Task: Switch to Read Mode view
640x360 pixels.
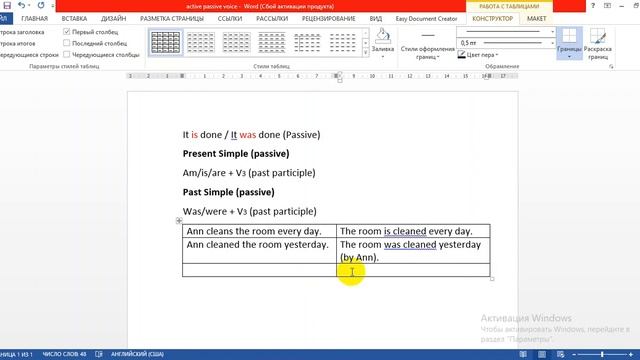Action: pos(523,354)
